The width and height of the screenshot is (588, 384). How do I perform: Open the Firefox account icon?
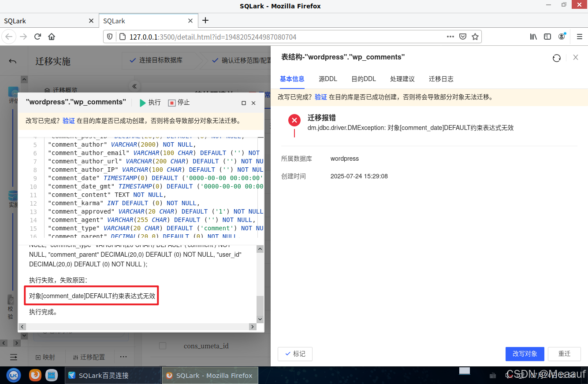562,37
